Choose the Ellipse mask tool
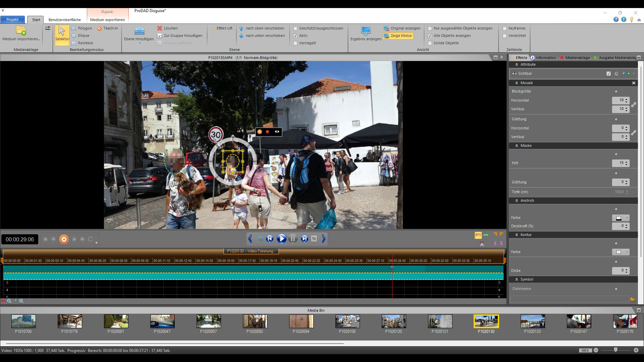This screenshot has width=644, height=362. 80,36
